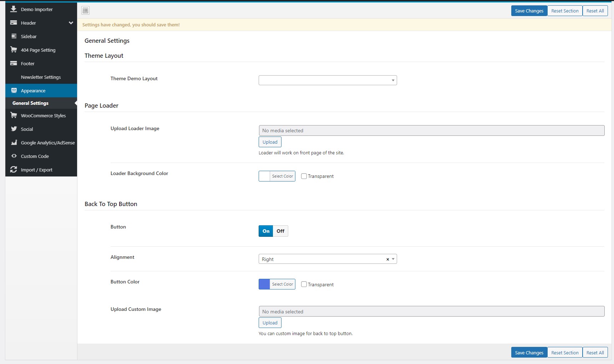Click the Import / Export refresh icon

(14, 169)
